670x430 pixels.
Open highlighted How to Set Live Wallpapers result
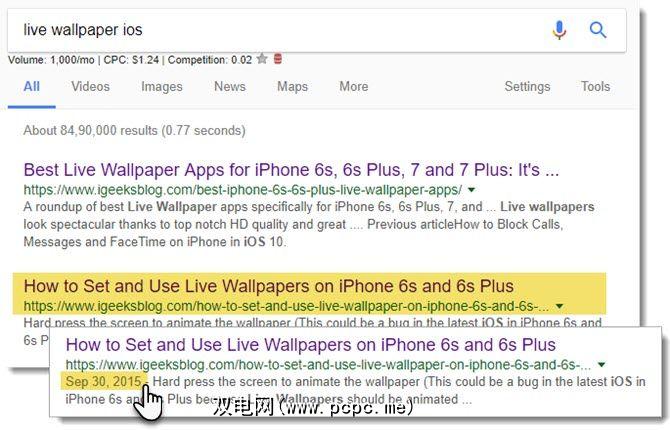pos(268,286)
